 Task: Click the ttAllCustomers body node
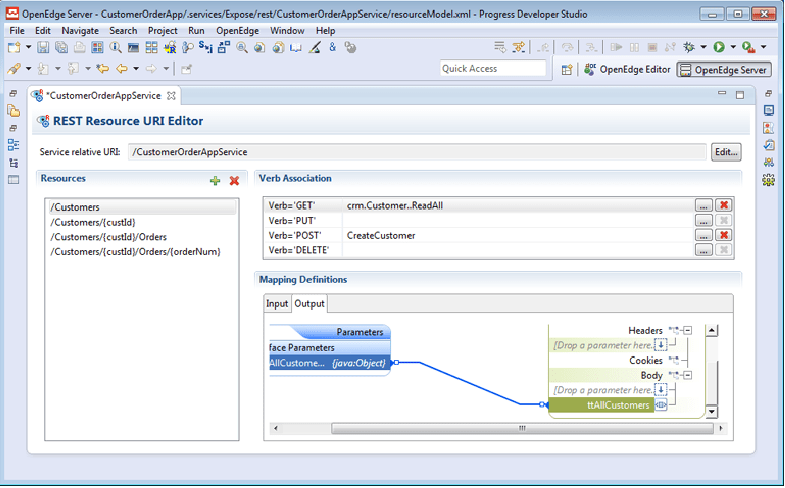[601, 405]
